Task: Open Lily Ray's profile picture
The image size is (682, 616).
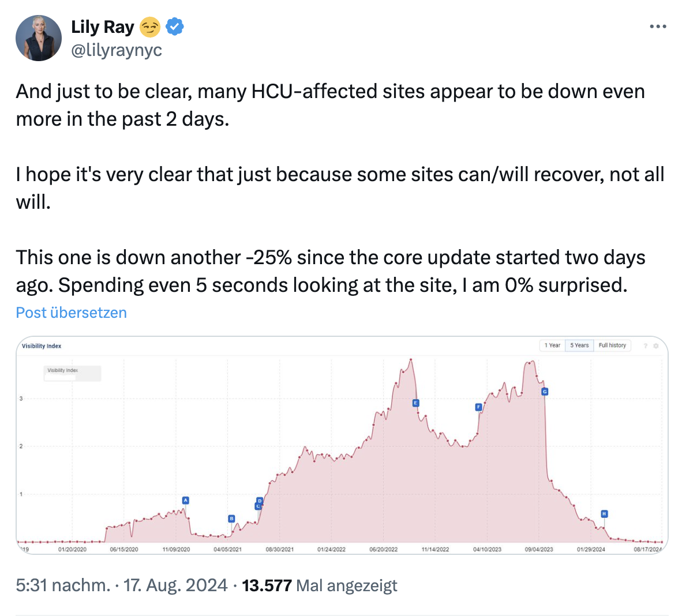Action: coord(39,38)
